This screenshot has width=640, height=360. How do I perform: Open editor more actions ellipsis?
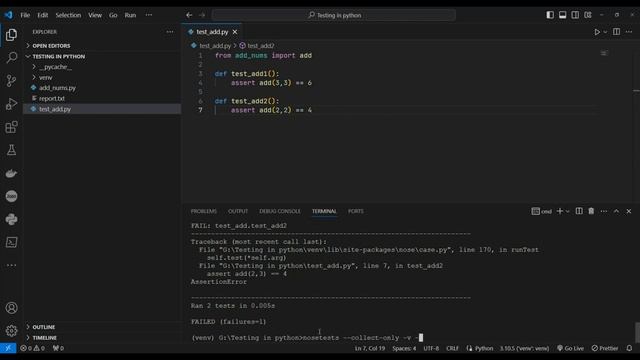click(x=629, y=32)
